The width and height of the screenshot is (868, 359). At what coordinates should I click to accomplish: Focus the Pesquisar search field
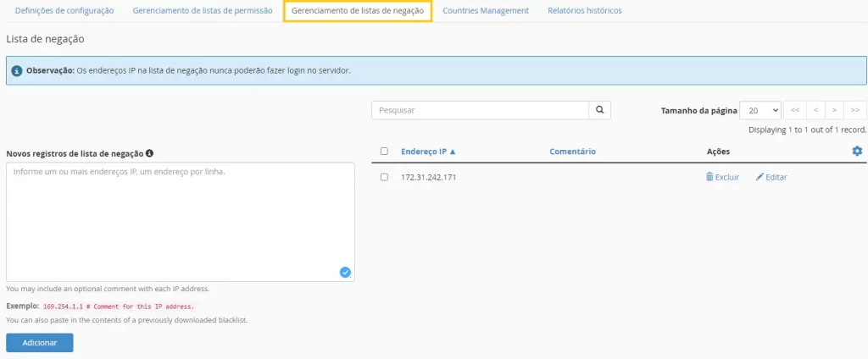point(480,110)
